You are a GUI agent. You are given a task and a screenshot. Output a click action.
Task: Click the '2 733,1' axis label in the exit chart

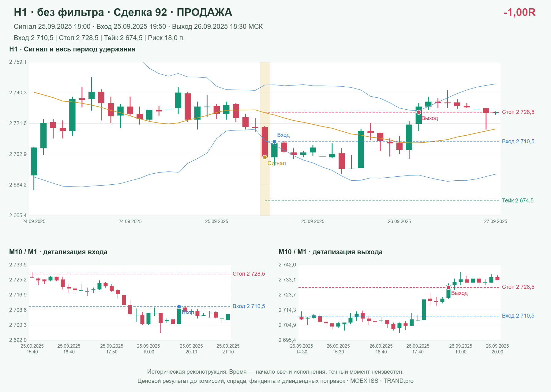point(287,280)
